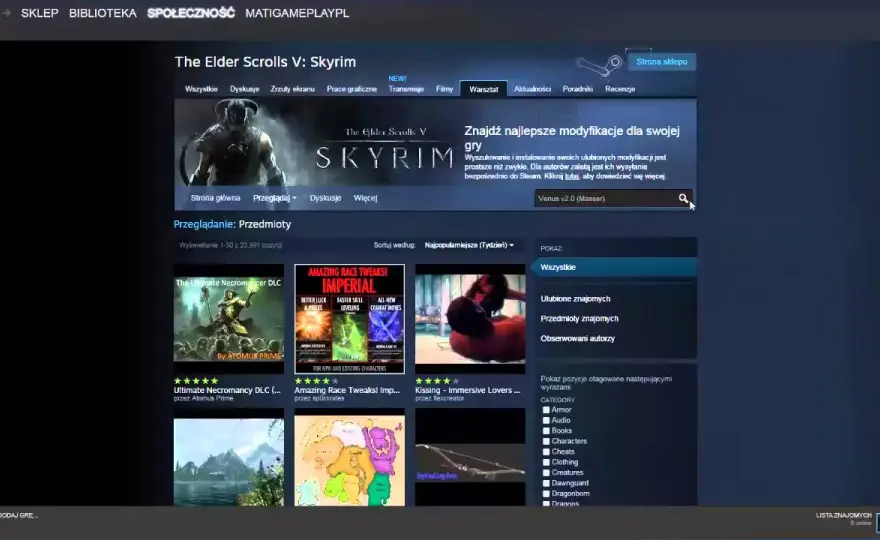The image size is (880, 540).
Task: Open Workshop Dyskusje link in sub-navigation
Action: pyautogui.click(x=325, y=198)
